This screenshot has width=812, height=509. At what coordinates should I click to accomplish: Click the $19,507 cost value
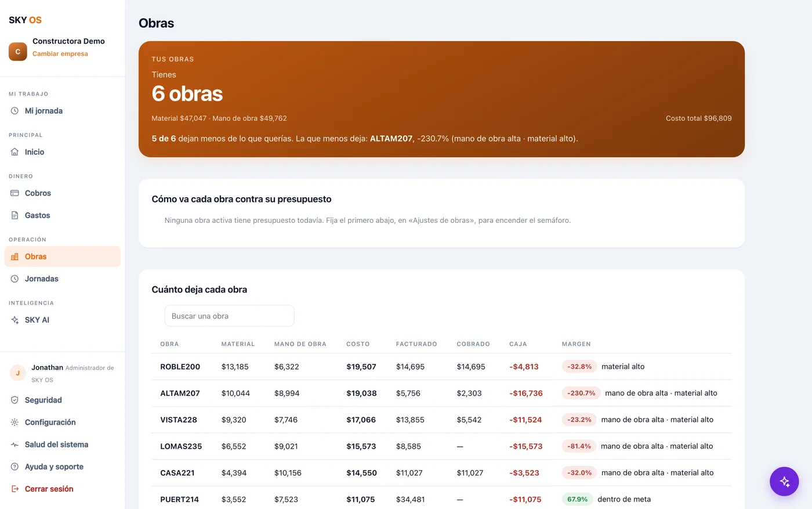(361, 367)
